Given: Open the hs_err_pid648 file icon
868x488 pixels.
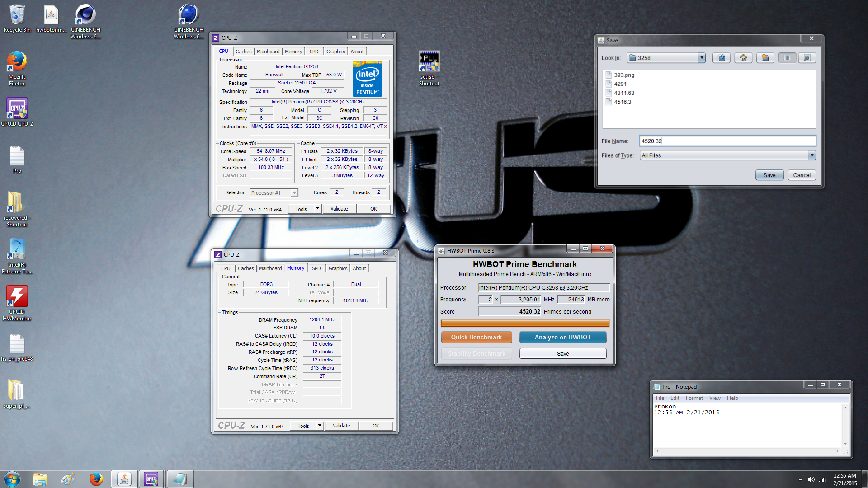Looking at the screenshot, I should pos(17,348).
